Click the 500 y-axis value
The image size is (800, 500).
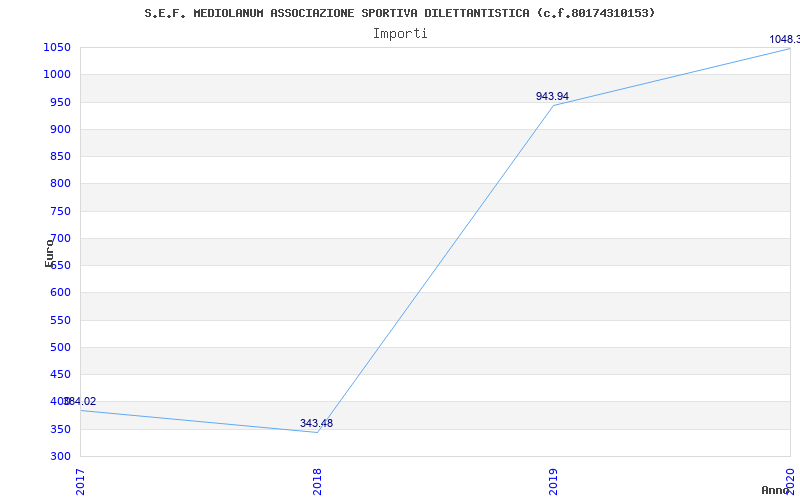click(x=60, y=347)
